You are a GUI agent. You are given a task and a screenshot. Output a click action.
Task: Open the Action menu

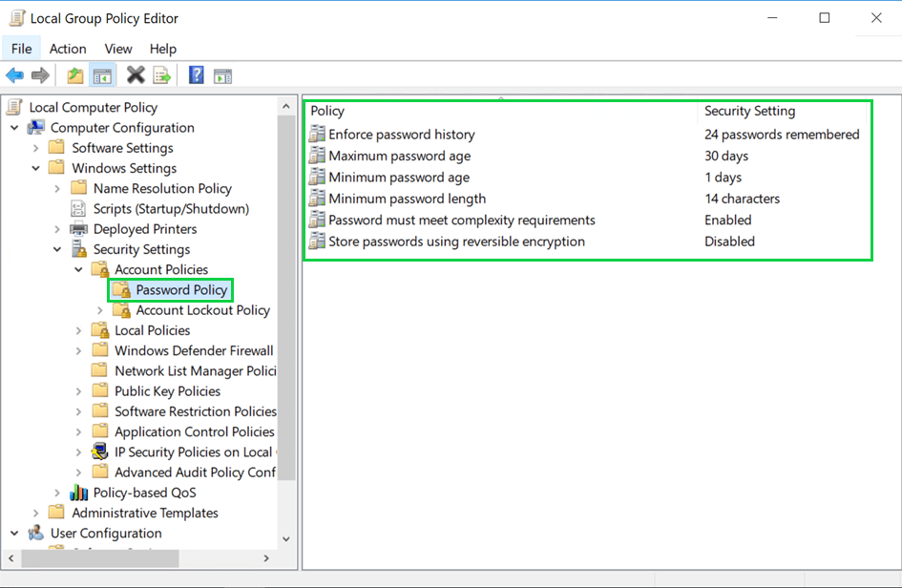coord(68,49)
